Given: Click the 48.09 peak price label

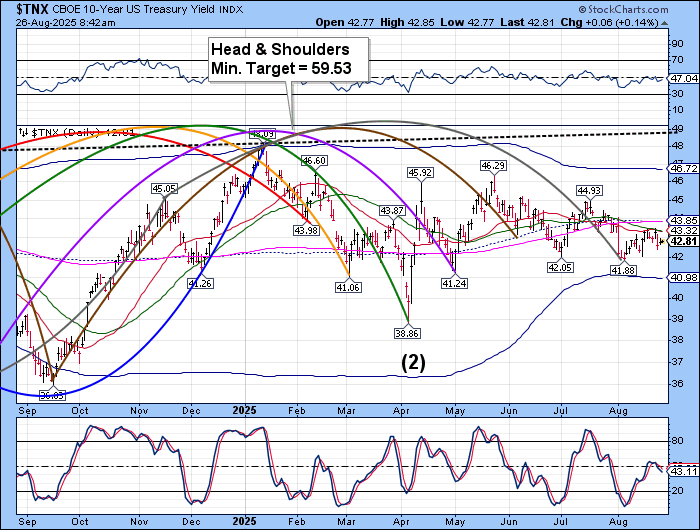Looking at the screenshot, I should tap(262, 133).
